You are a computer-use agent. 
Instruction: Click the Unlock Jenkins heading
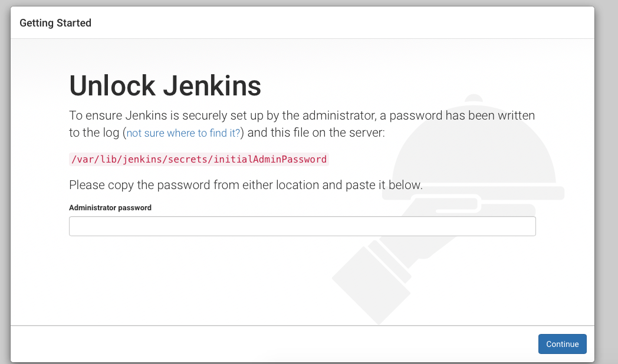point(165,86)
